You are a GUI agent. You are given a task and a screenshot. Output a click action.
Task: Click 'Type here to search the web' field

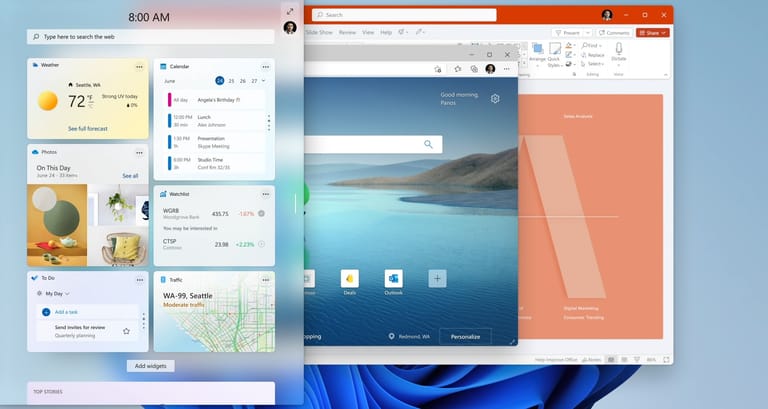[x=150, y=37]
